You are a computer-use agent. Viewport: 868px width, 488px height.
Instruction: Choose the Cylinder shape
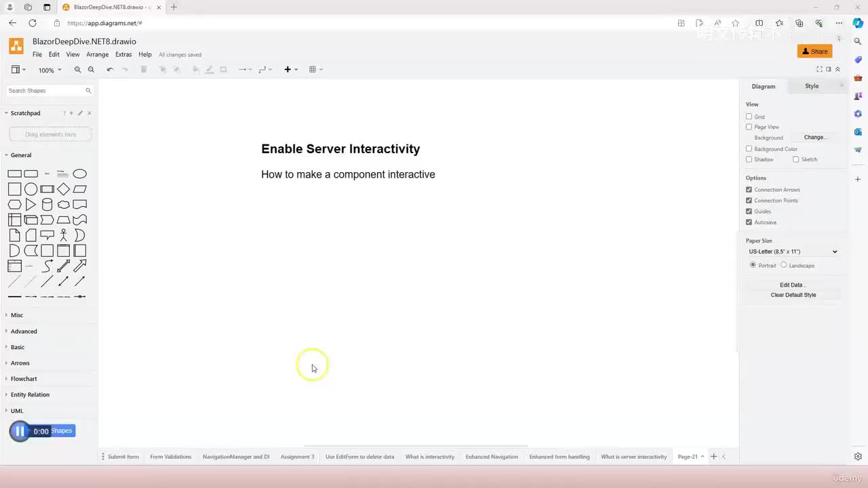point(47,204)
